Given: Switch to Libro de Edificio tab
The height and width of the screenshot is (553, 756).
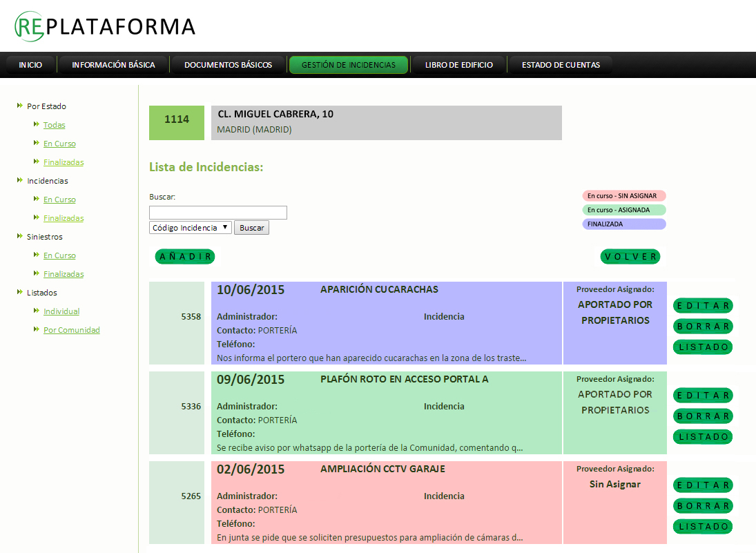Looking at the screenshot, I should click(x=458, y=65).
